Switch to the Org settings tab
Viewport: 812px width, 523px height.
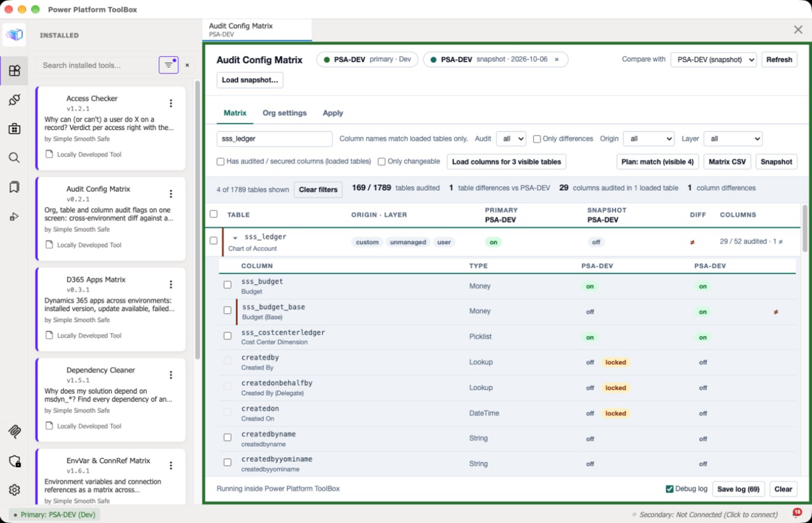coord(285,113)
